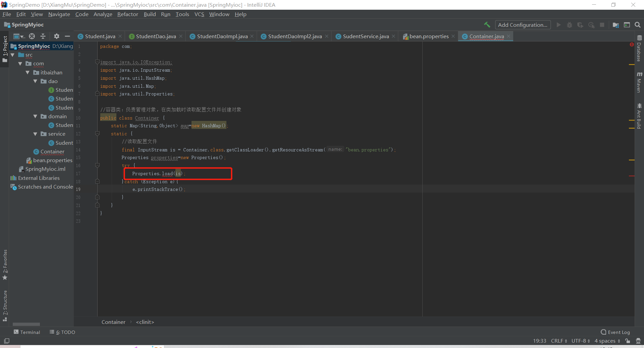
Task: Click the Collapse All icon in project panel
Action: coord(43,36)
